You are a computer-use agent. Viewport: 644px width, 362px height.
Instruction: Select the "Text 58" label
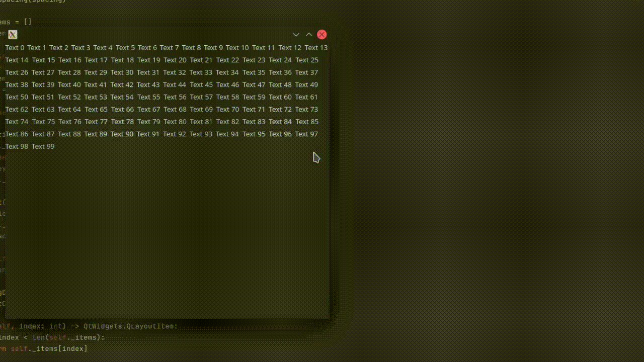click(x=227, y=97)
